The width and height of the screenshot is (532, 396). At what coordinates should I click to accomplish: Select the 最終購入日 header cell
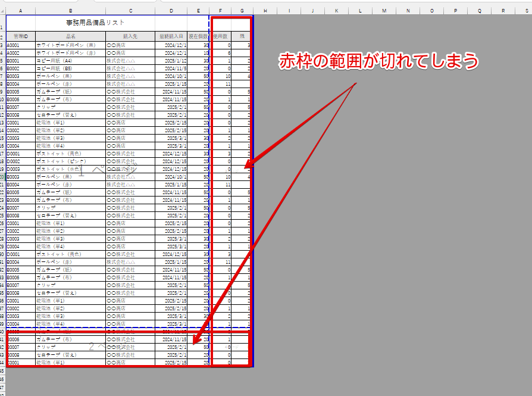pos(171,37)
